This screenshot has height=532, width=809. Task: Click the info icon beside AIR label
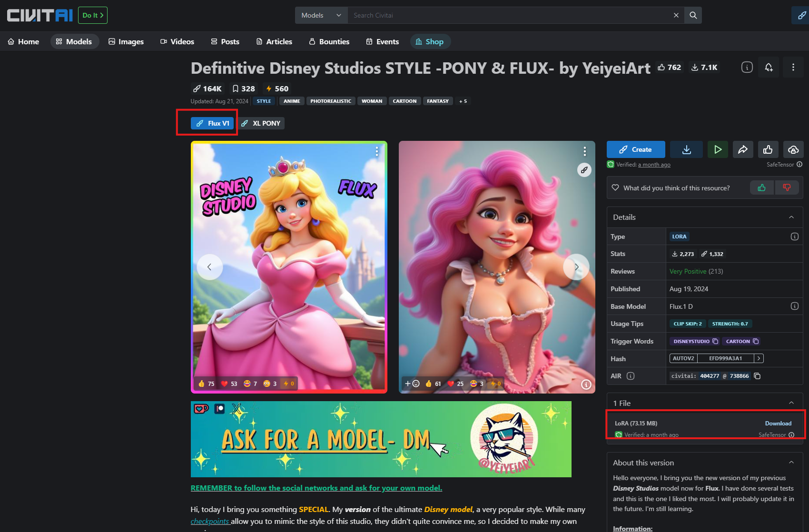pos(631,376)
